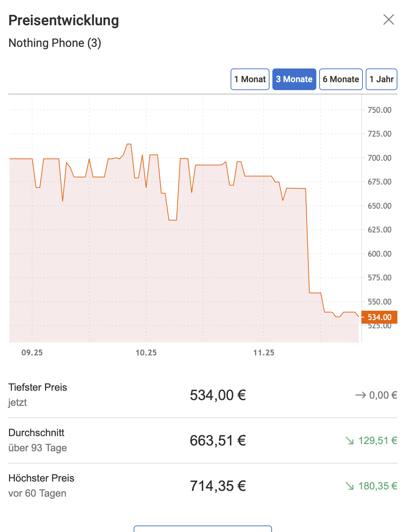Click the 600.00 y-axis label
The height and width of the screenshot is (532, 410).
379,254
